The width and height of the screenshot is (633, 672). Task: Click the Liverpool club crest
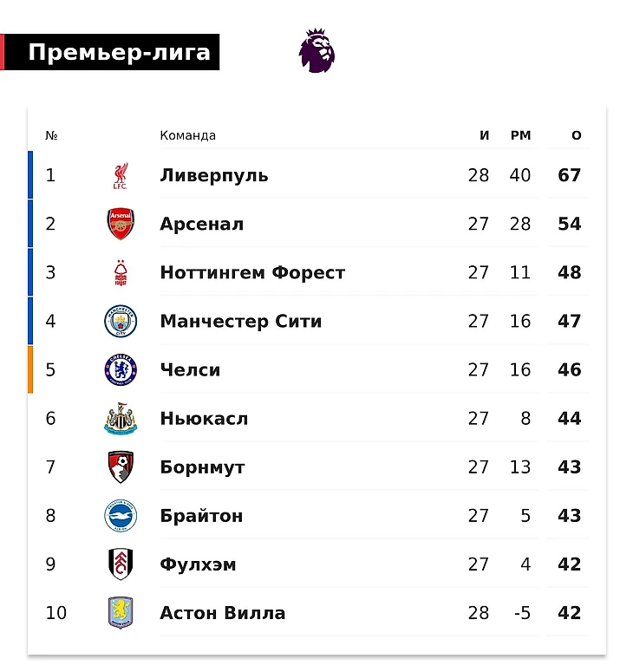121,175
